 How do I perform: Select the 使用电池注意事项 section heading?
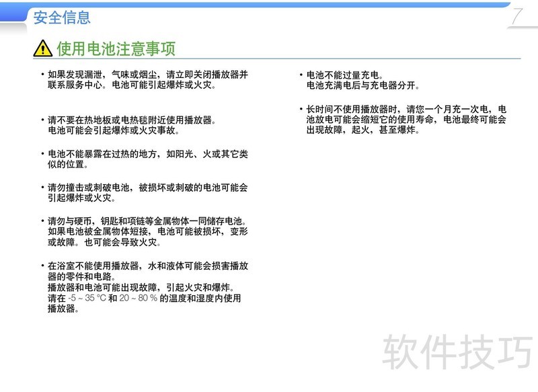point(116,48)
